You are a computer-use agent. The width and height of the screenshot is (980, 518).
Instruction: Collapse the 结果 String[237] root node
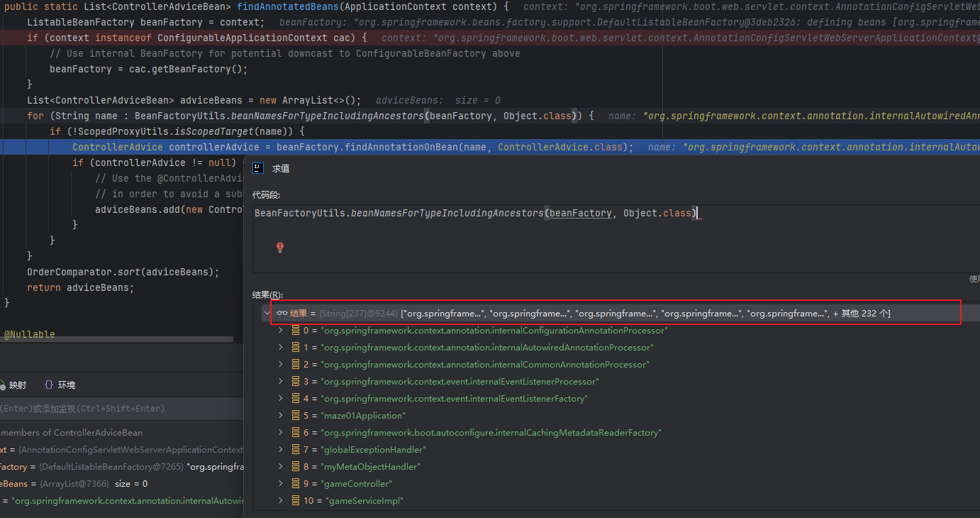(267, 313)
